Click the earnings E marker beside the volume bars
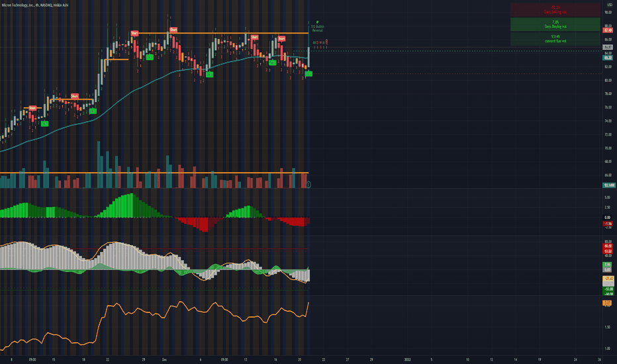Viewport: 617px width, 364px height. pos(309,185)
